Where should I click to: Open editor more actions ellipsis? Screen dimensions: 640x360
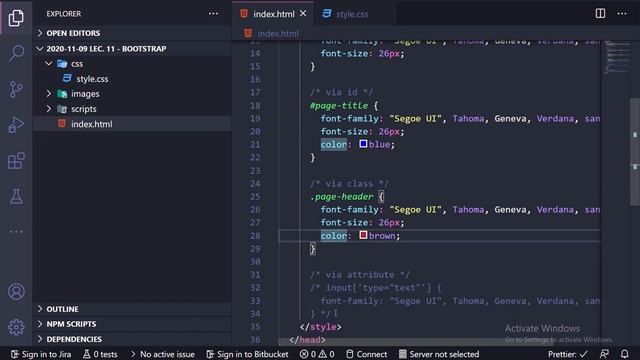pos(622,13)
